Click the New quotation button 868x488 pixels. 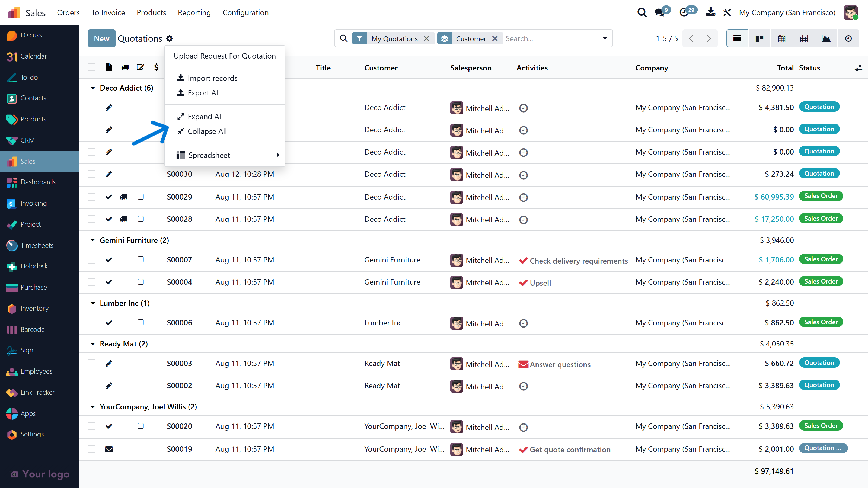tap(101, 38)
